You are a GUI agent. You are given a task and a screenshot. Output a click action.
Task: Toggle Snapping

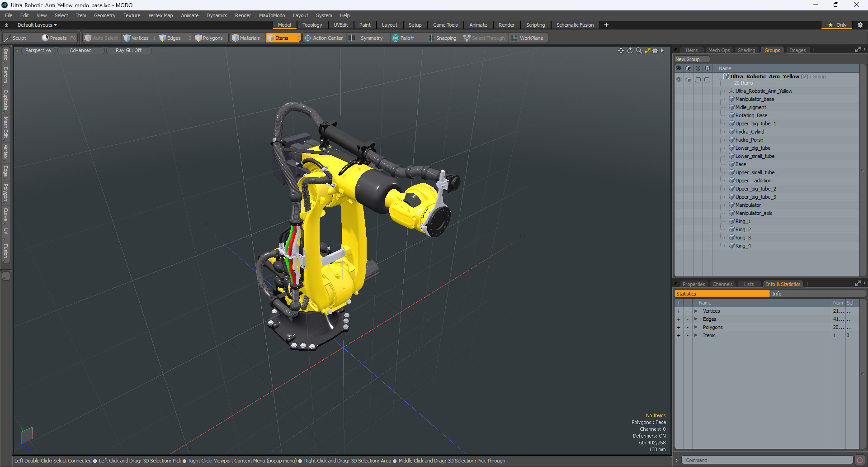(x=442, y=38)
